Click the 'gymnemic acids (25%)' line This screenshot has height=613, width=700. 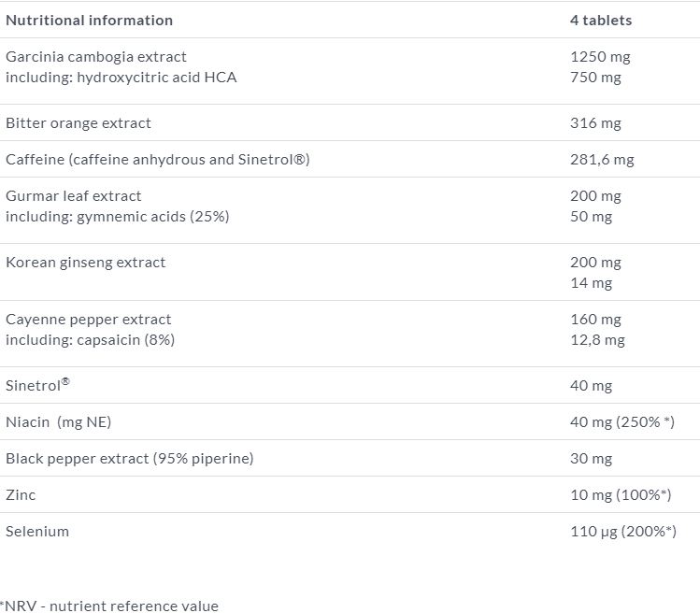point(118,216)
